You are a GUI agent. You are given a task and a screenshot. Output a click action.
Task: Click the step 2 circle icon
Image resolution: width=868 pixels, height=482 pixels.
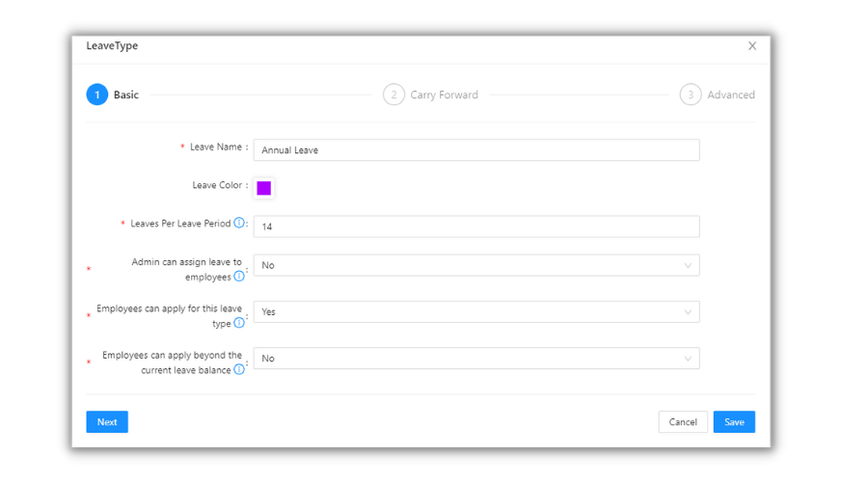point(393,94)
